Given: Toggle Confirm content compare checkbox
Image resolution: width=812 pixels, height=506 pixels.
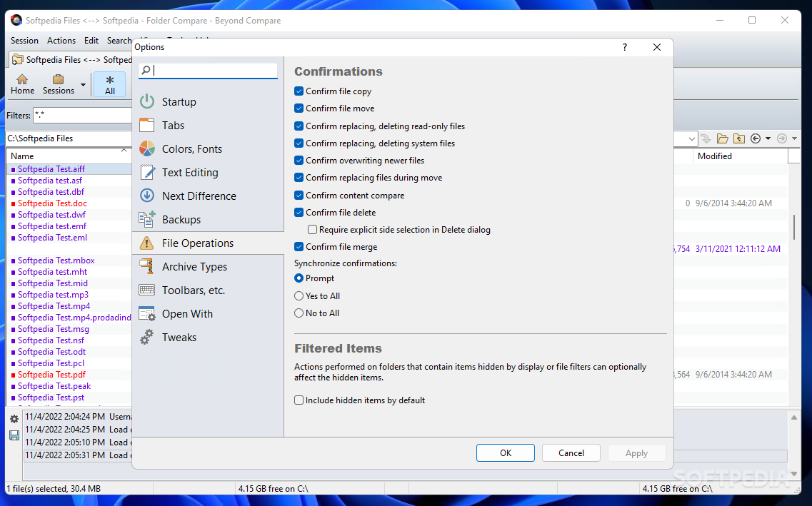Looking at the screenshot, I should [x=299, y=196].
